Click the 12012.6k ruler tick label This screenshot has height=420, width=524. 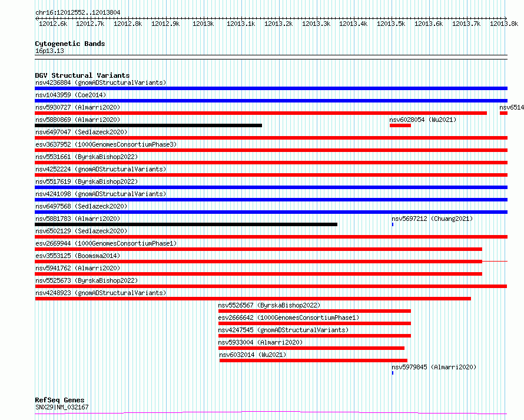(x=53, y=24)
